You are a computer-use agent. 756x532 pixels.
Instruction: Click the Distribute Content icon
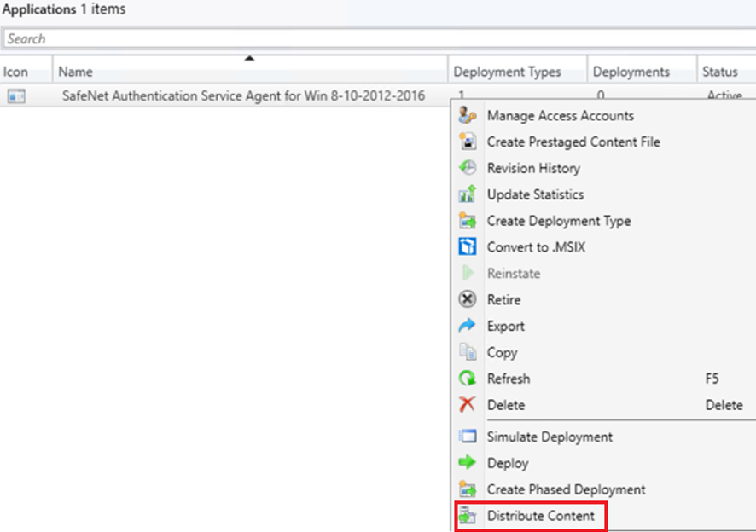[x=467, y=516]
